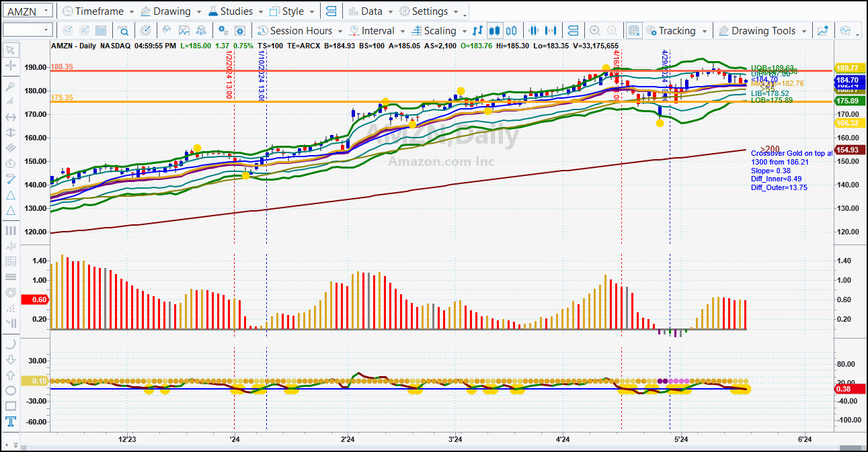Image resolution: width=868 pixels, height=452 pixels.
Task: Open the Drawing Tools dropdown
Action: (x=762, y=30)
